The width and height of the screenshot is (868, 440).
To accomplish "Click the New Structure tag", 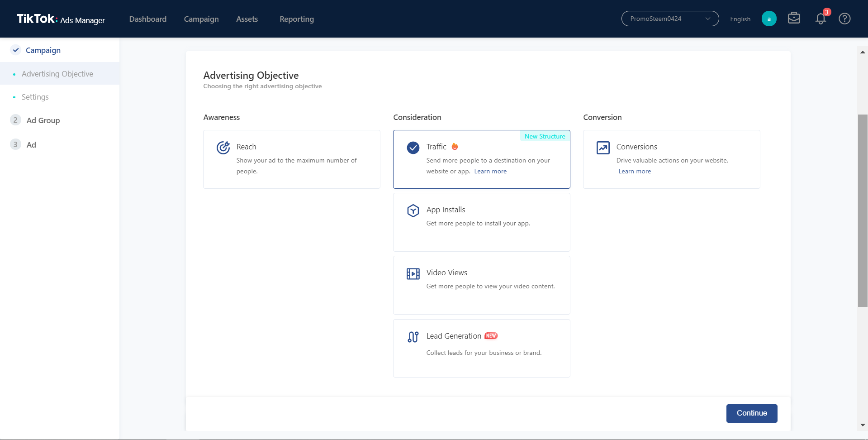I will pyautogui.click(x=545, y=136).
